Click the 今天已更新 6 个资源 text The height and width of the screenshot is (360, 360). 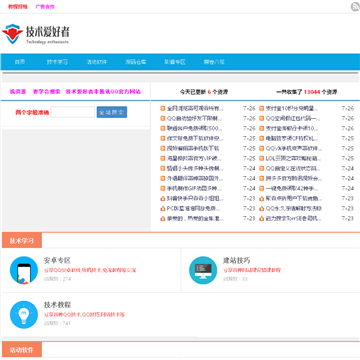point(204,92)
